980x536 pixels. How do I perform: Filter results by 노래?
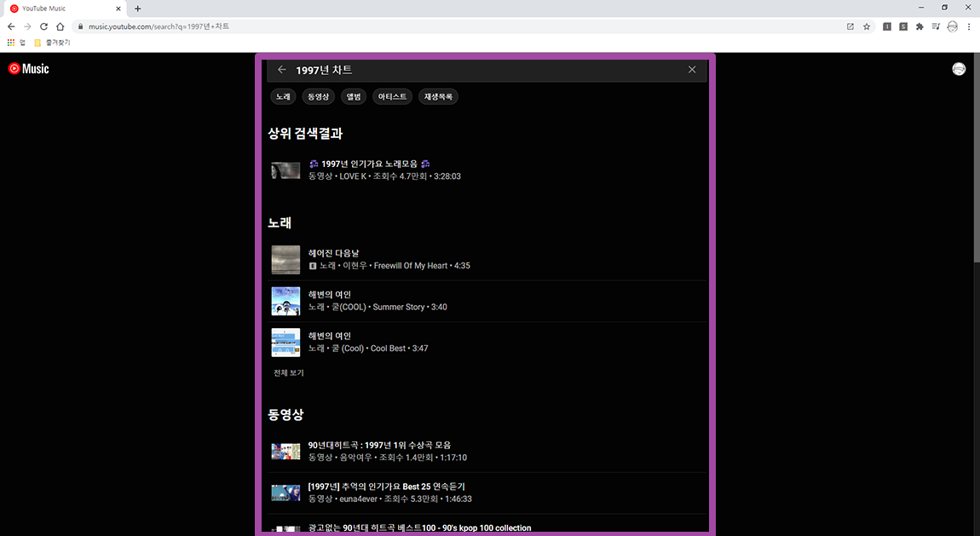pos(283,97)
